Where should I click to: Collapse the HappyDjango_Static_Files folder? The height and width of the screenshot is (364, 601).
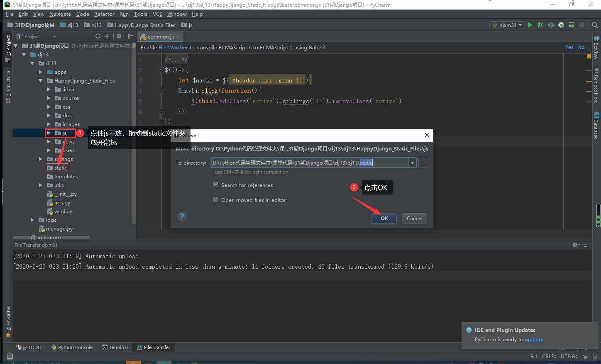click(x=41, y=80)
